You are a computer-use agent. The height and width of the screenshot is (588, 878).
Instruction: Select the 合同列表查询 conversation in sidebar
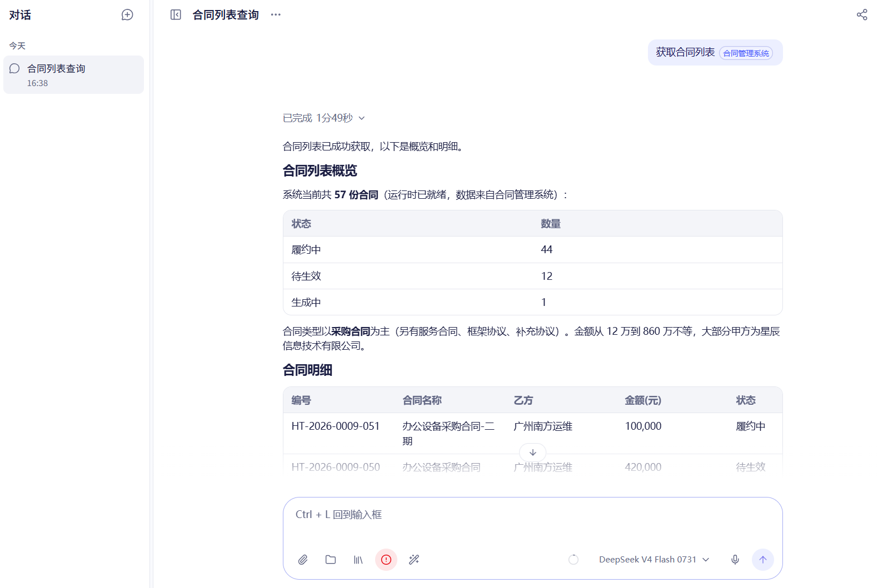point(73,74)
